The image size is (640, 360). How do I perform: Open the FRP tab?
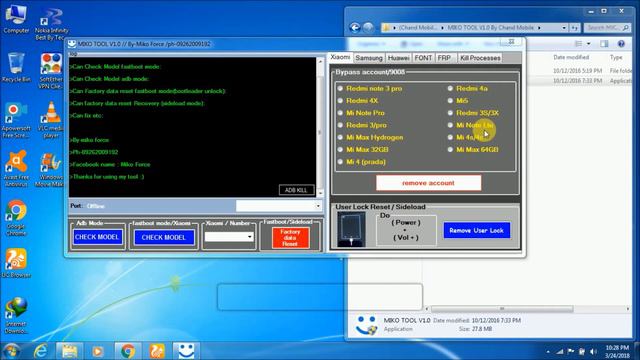coord(444,58)
